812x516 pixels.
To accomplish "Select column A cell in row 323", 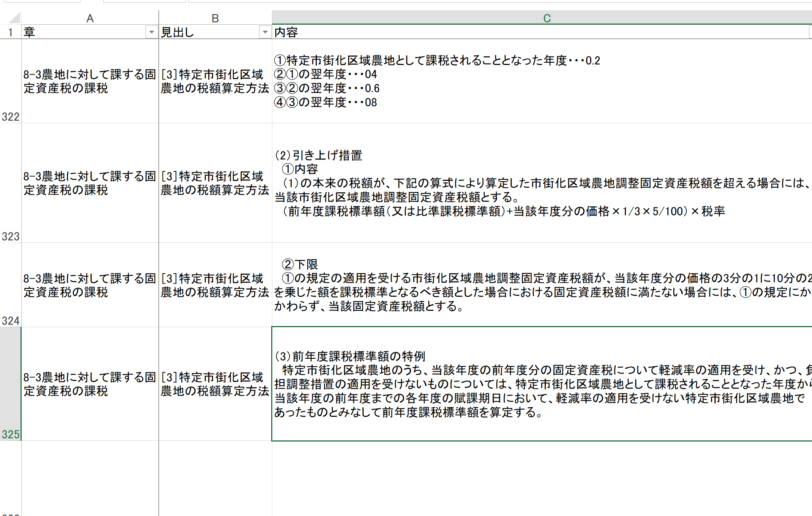I will (90, 183).
